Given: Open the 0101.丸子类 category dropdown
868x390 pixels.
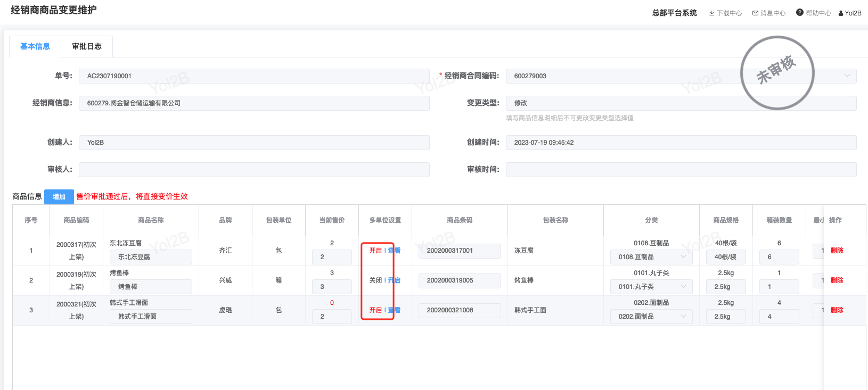Looking at the screenshot, I should 651,287.
